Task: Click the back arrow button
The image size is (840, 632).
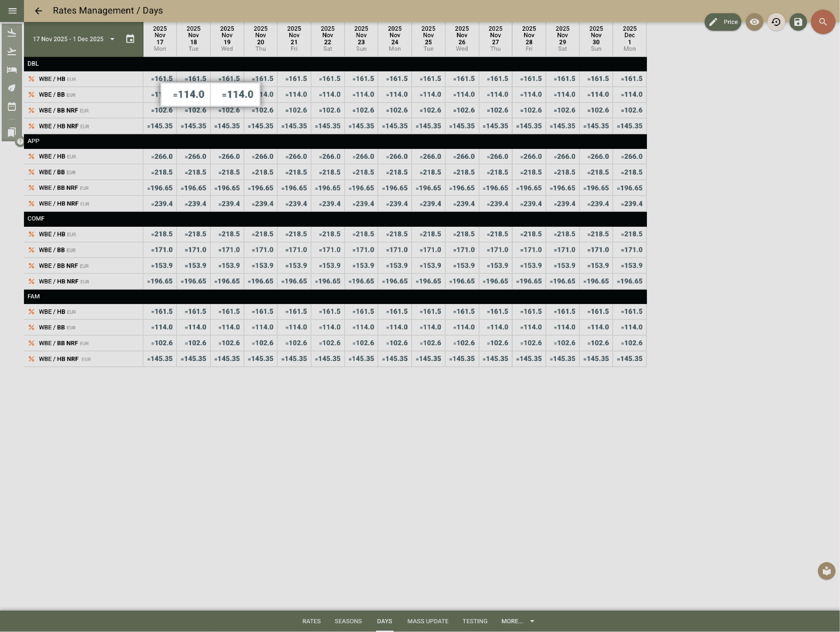Action: 38,11
